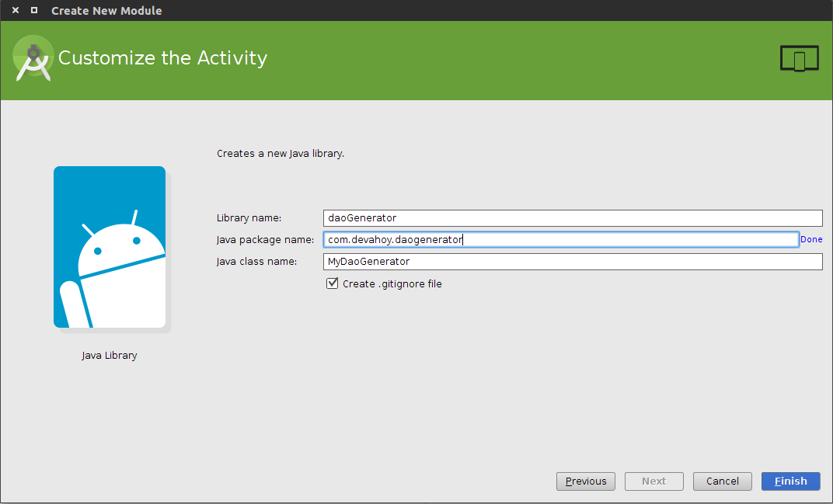Click the 'Java Library' caption text
The width and height of the screenshot is (833, 504).
[110, 356]
